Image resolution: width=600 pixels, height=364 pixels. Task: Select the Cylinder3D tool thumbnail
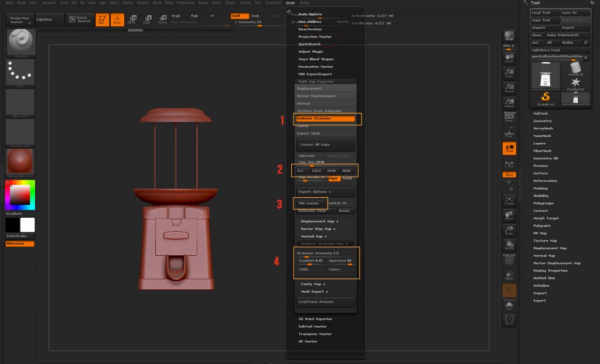coord(575,68)
